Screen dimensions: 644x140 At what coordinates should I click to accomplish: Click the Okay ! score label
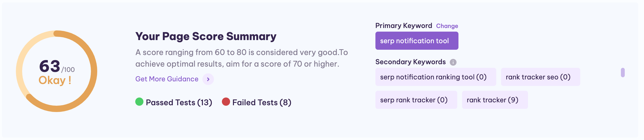pyautogui.click(x=55, y=81)
